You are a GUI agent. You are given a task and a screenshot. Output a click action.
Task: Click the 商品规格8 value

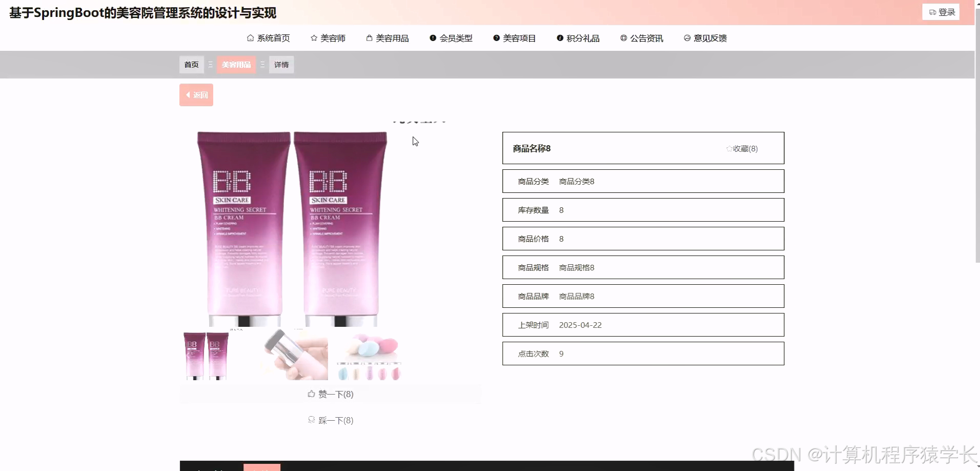coord(577,267)
